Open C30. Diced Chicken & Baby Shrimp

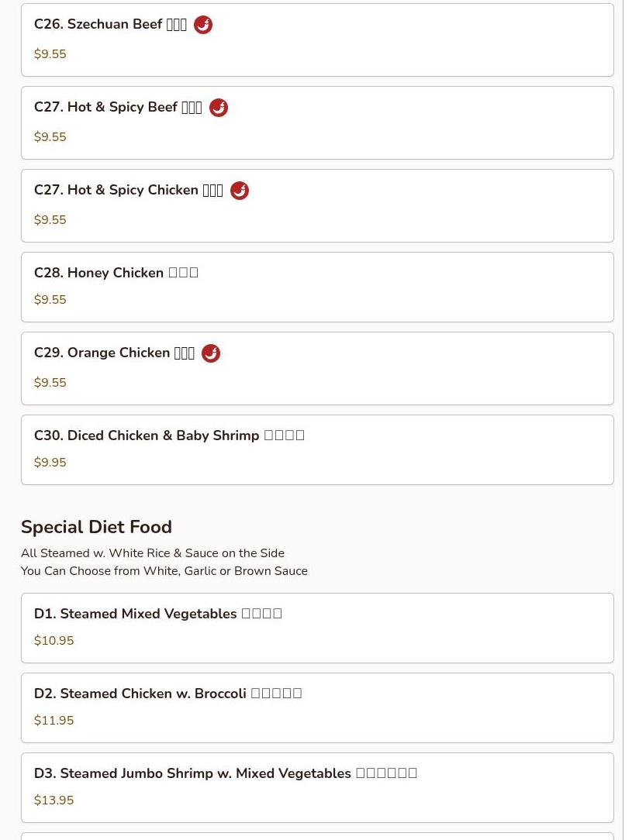(x=317, y=450)
